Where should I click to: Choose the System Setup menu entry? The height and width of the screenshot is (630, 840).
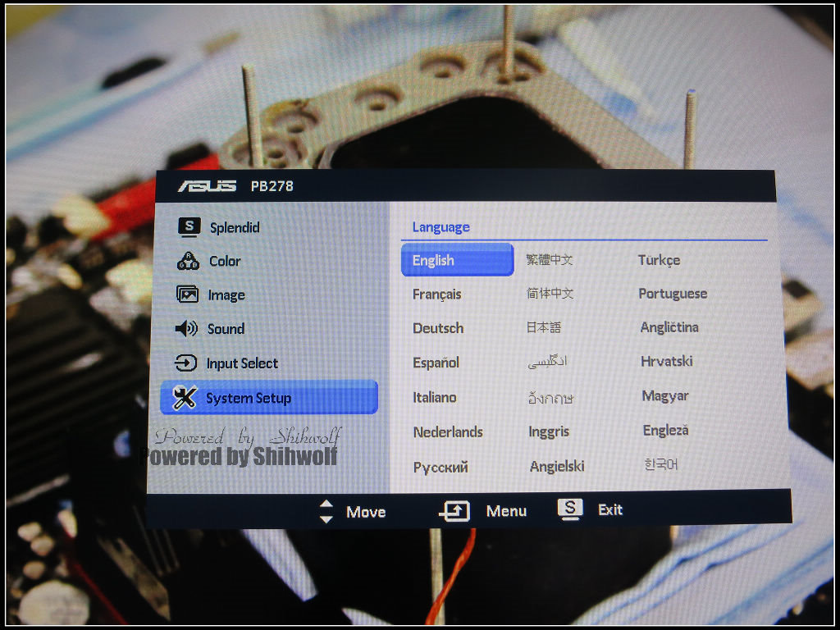click(x=269, y=398)
